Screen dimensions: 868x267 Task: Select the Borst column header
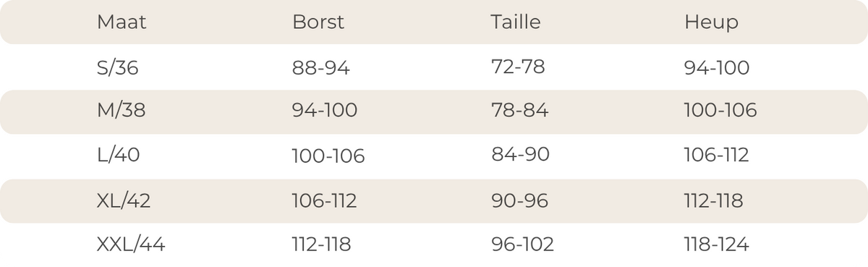(318, 22)
